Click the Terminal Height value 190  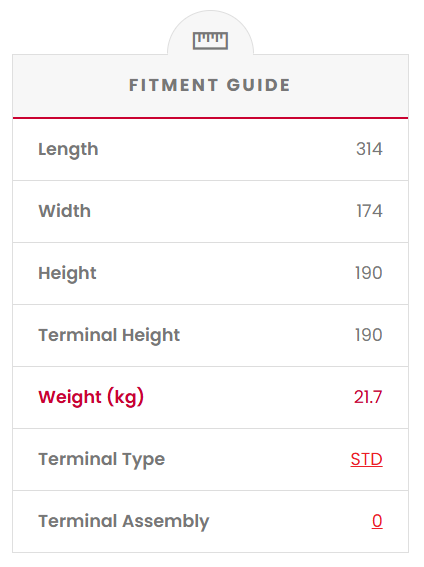click(x=369, y=335)
